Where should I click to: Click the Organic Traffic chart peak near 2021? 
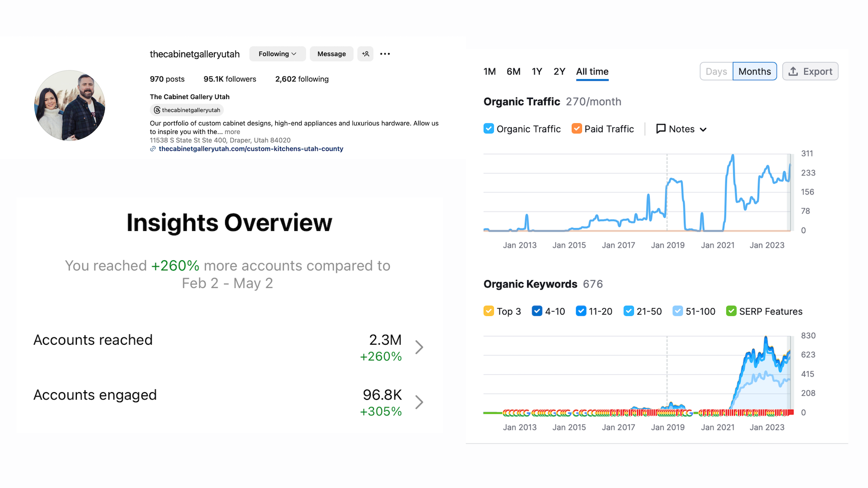pos(732,156)
